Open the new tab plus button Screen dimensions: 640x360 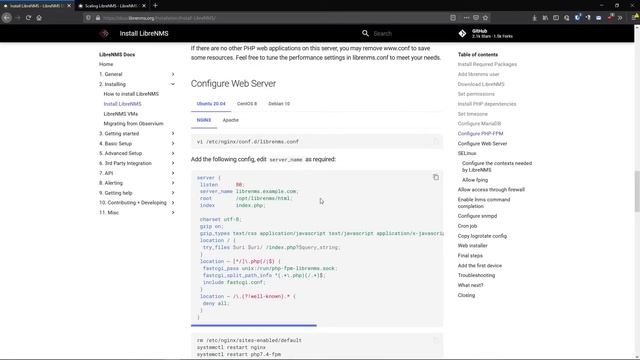pyautogui.click(x=155, y=6)
